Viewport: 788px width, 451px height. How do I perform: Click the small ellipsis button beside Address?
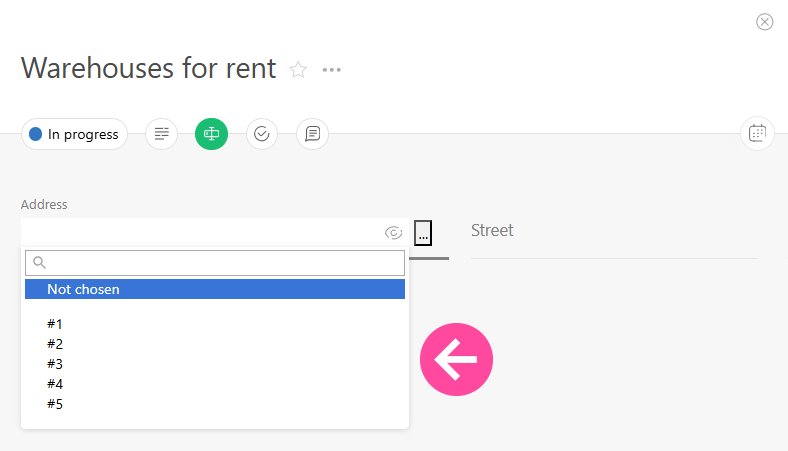point(423,234)
